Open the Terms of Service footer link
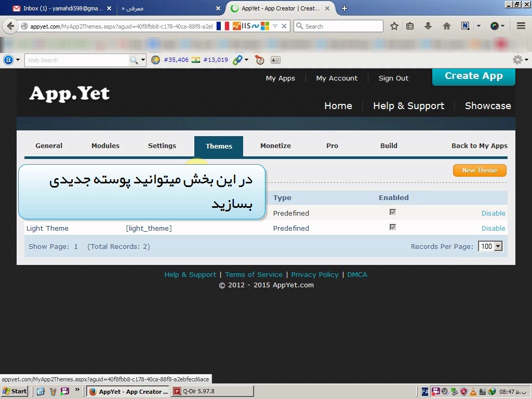Viewport: 532px width, 399px height. pos(254,274)
